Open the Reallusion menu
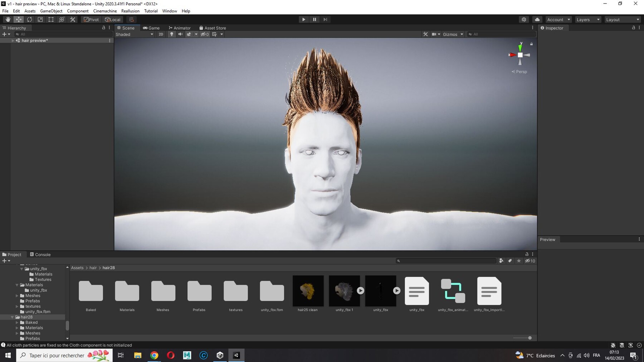 click(x=130, y=11)
